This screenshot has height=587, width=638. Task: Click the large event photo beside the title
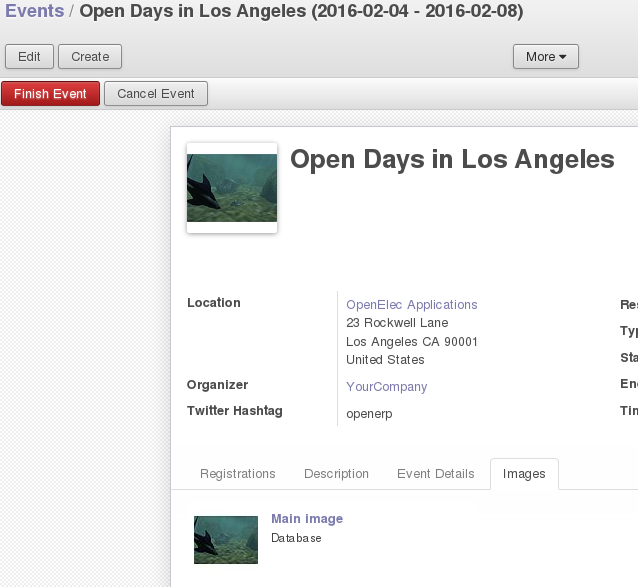click(232, 188)
